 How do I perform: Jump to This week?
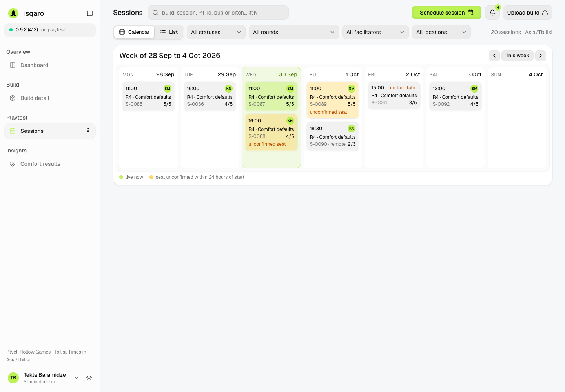click(518, 56)
